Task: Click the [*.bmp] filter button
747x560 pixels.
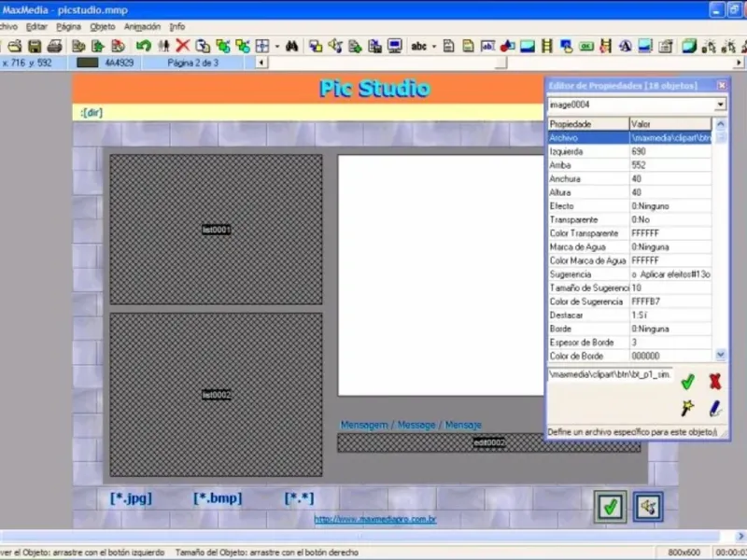Action: 218,498
